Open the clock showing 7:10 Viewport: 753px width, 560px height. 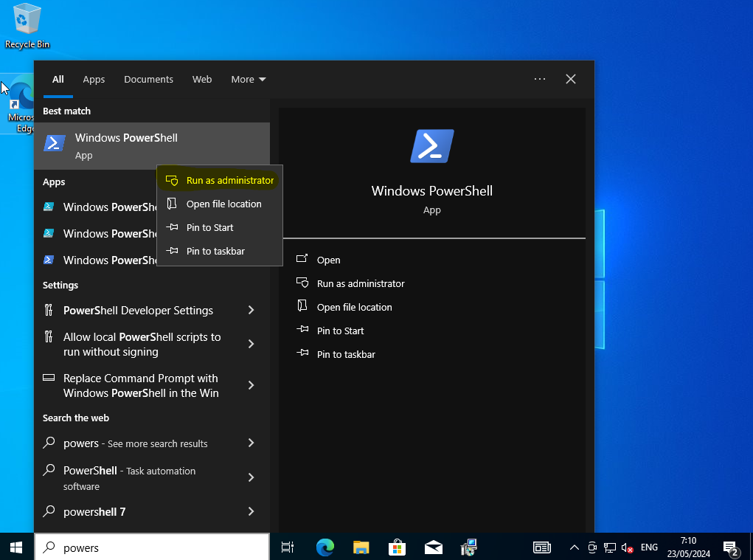688,547
